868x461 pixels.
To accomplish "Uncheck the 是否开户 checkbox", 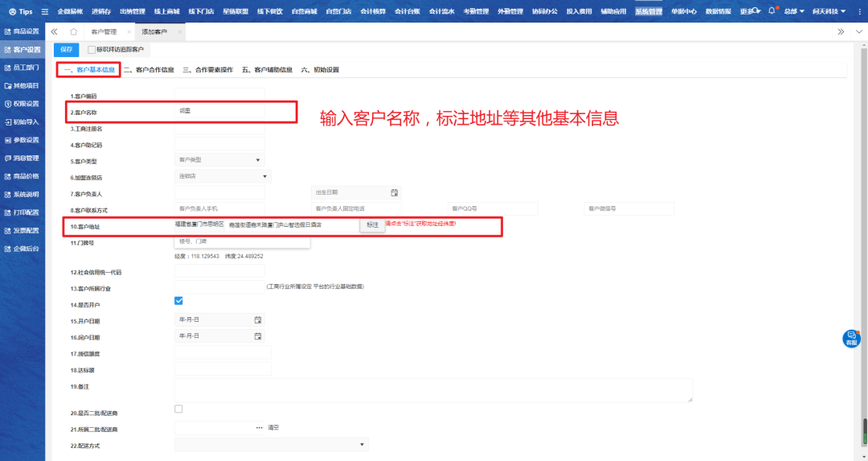I will click(178, 301).
